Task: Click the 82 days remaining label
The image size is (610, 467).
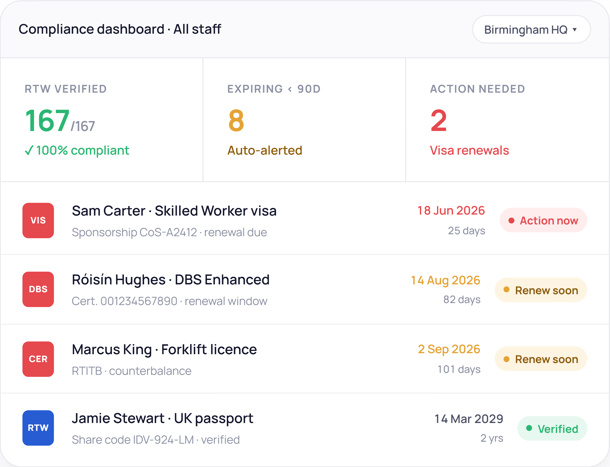Action: tap(462, 300)
